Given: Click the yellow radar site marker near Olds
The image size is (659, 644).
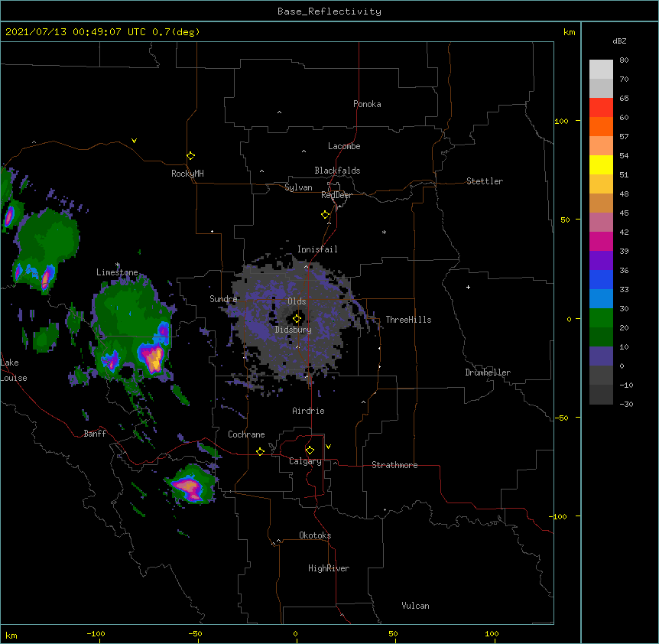Looking at the screenshot, I should (297, 318).
